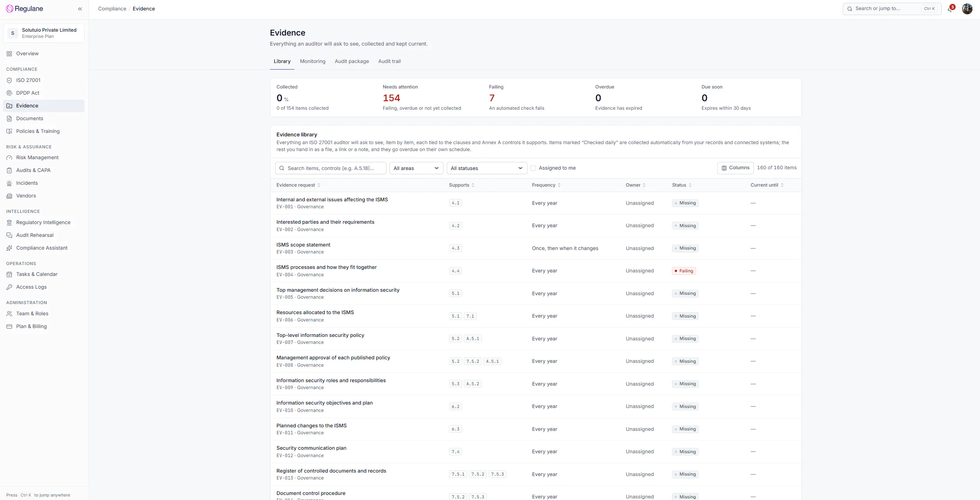Image resolution: width=980 pixels, height=500 pixels.
Task: Click the Failing status badge for EV-004
Action: point(684,271)
